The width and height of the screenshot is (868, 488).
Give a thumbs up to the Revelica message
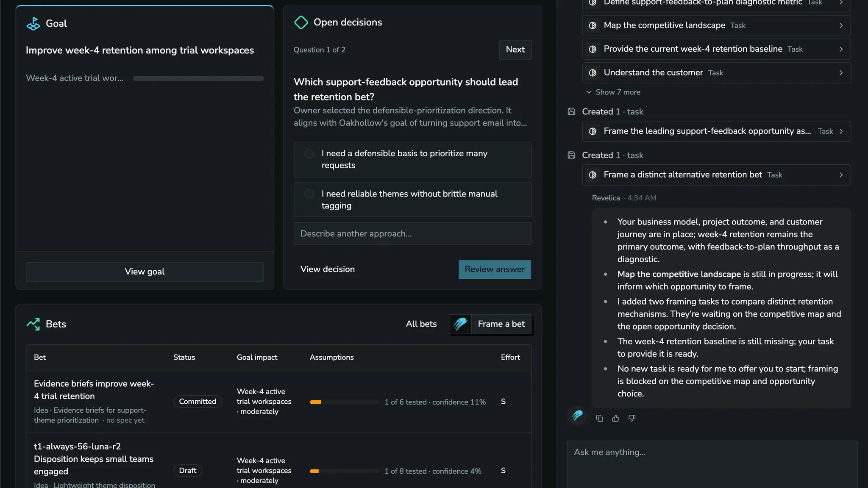pos(616,419)
